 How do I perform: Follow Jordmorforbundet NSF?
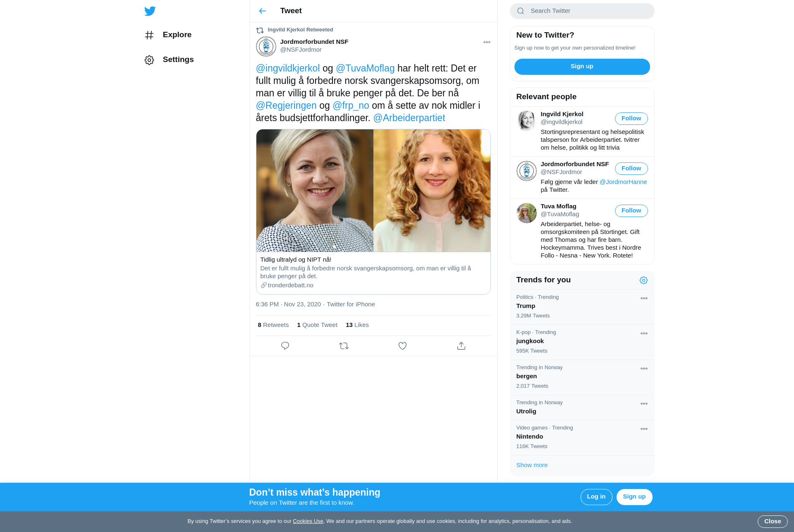pyautogui.click(x=631, y=169)
